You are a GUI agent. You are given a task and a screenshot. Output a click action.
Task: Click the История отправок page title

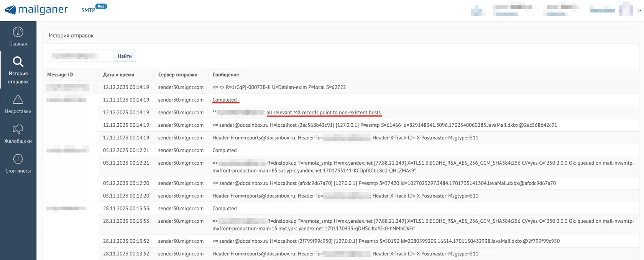71,35
